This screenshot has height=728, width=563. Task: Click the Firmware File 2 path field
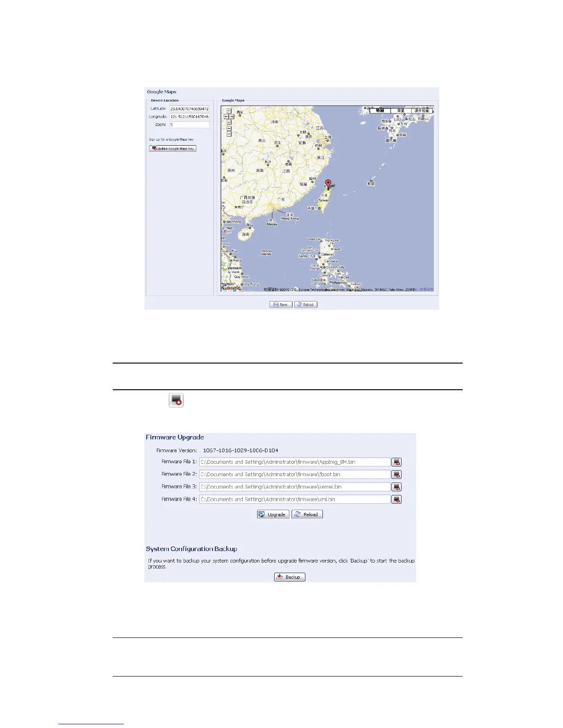294,474
